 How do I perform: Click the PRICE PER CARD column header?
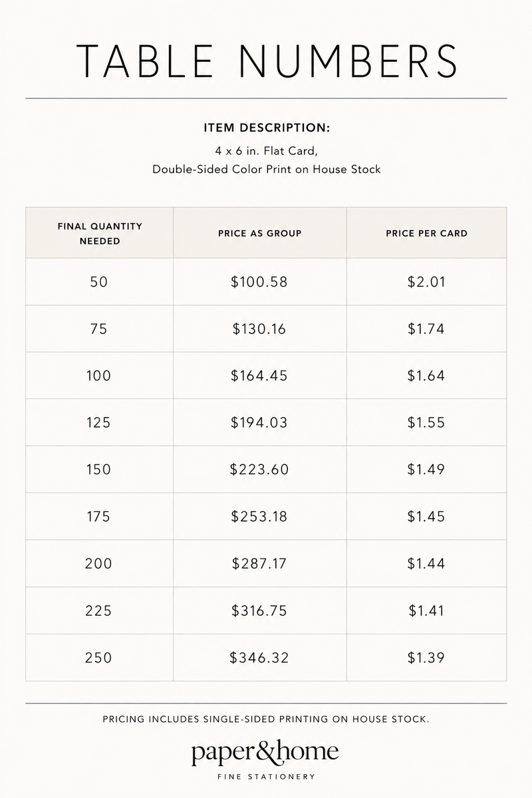(426, 233)
